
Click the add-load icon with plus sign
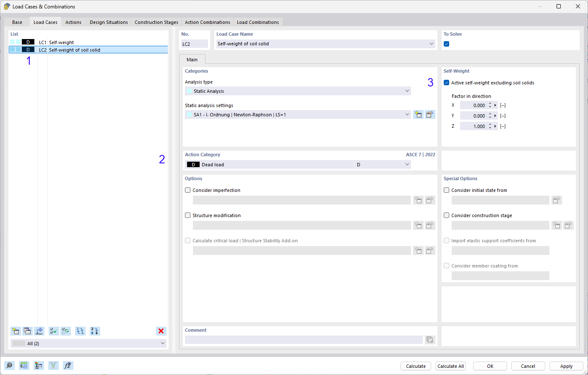(39, 331)
